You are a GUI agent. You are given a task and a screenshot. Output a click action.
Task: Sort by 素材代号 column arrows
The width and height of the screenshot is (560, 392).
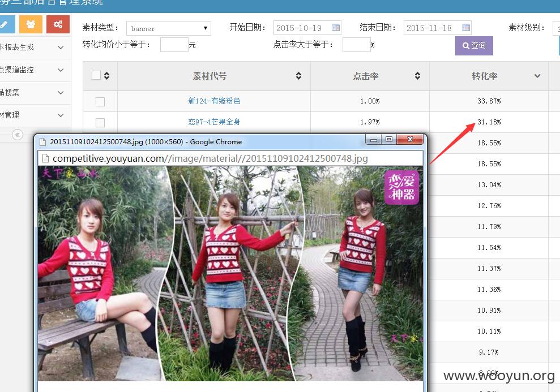298,76
